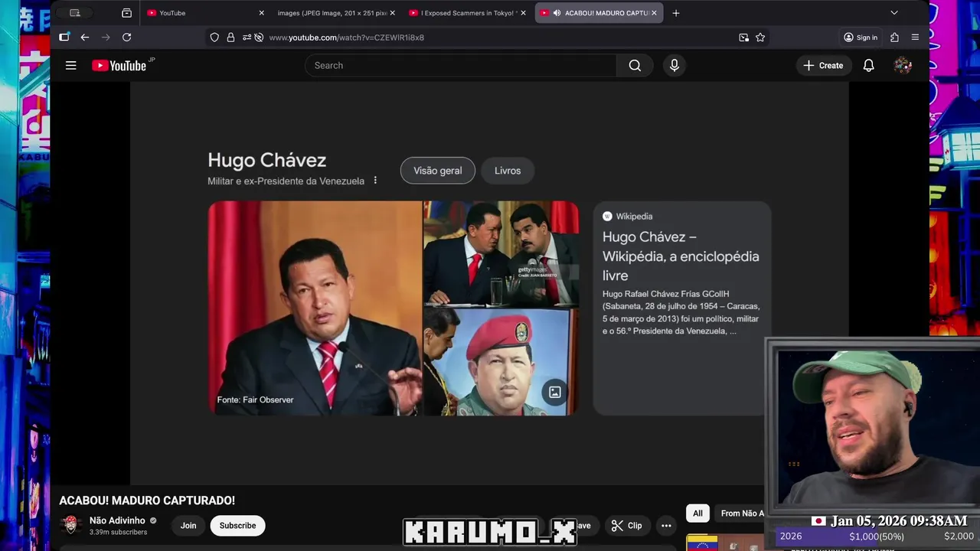The image size is (980, 551).
Task: Go to the YouTube home logo
Action: 119,66
